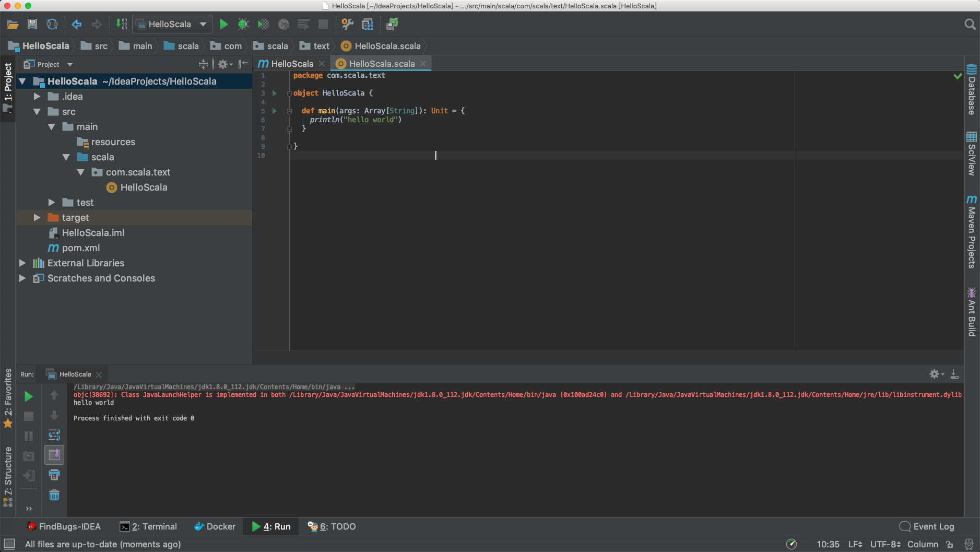Collapse the src folder
Screen dimensions: 980x552
37,112
